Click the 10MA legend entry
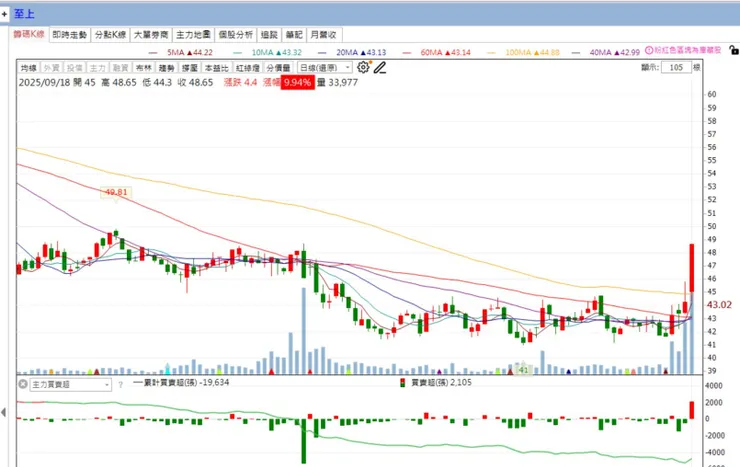Viewport: 740px width, 467px height. [268, 52]
